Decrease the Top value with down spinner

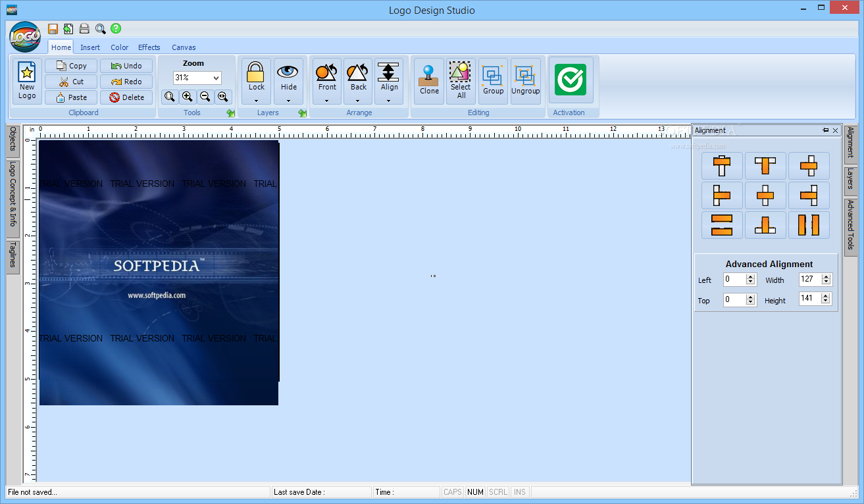tap(751, 303)
